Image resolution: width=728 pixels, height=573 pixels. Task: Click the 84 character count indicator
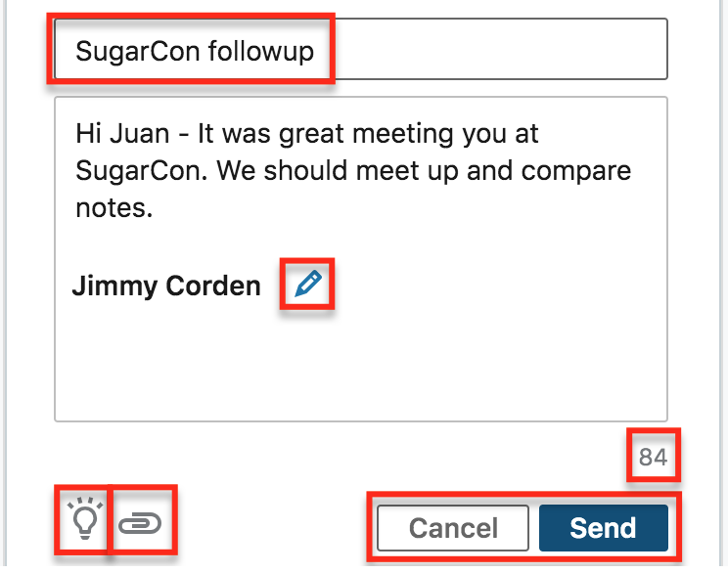pyautogui.click(x=653, y=457)
